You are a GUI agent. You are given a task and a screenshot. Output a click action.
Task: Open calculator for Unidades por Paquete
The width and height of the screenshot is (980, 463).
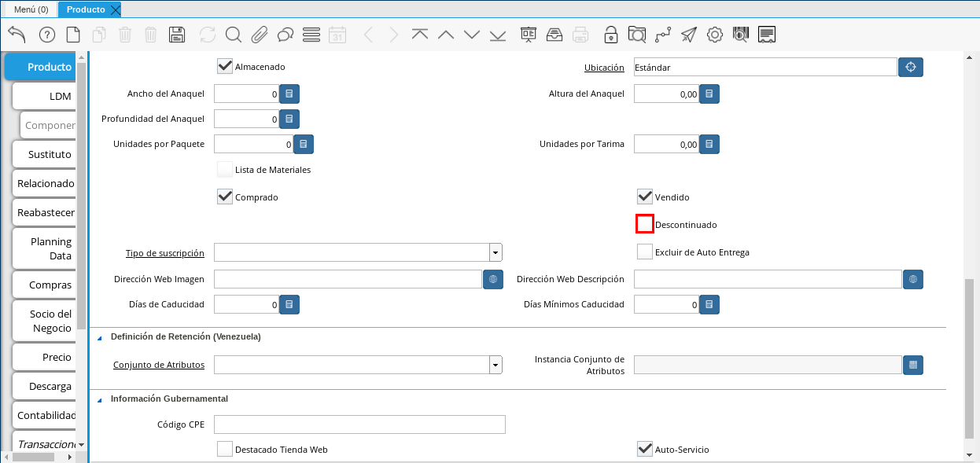[304, 145]
